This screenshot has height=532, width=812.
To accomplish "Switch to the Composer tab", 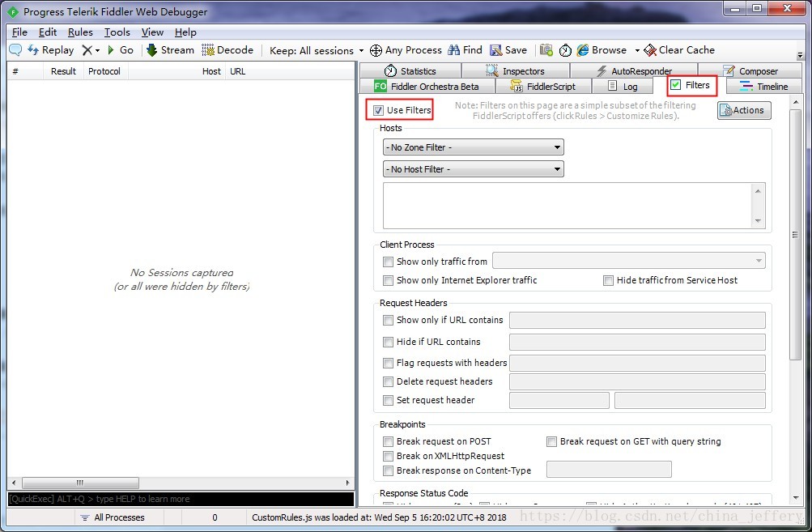I will tap(750, 71).
